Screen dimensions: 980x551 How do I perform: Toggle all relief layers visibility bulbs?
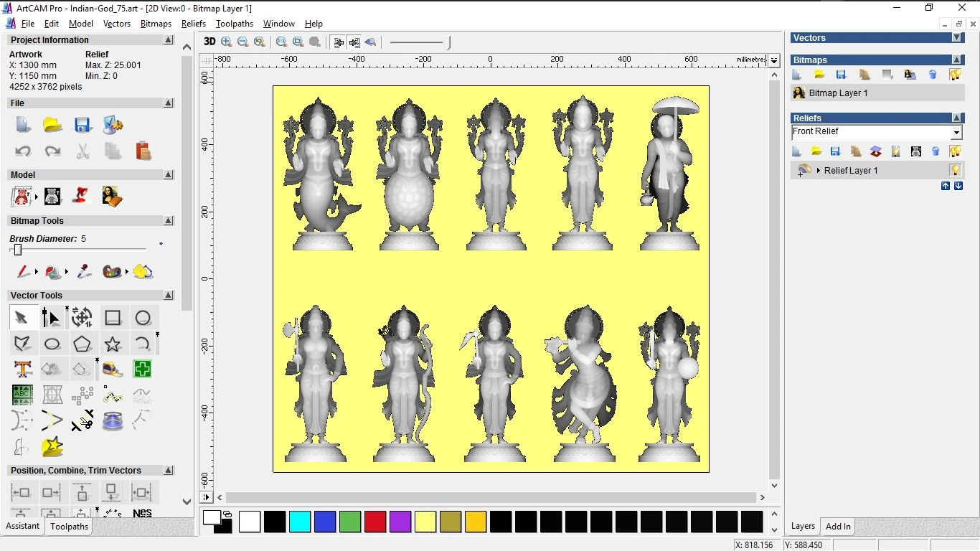click(x=955, y=151)
